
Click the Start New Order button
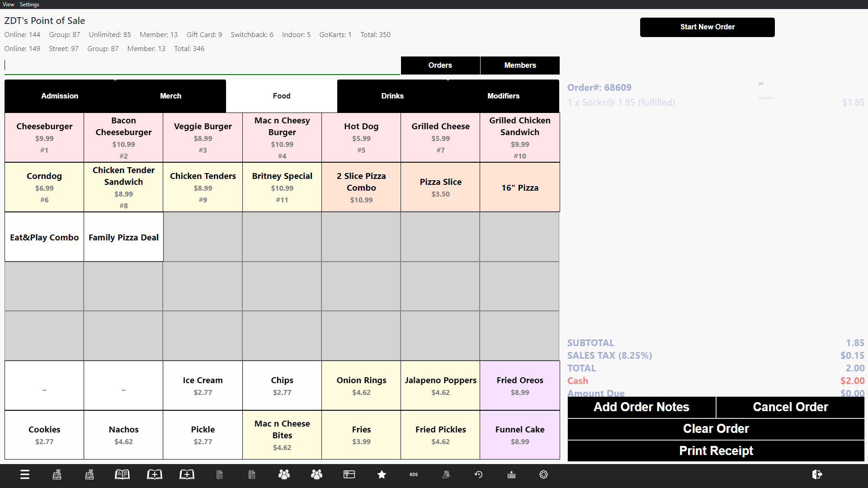(x=707, y=27)
